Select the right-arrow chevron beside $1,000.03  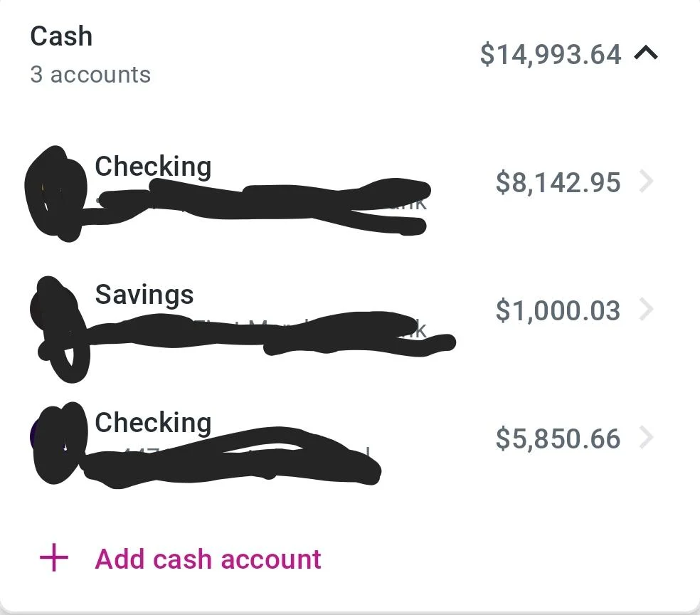(x=647, y=310)
